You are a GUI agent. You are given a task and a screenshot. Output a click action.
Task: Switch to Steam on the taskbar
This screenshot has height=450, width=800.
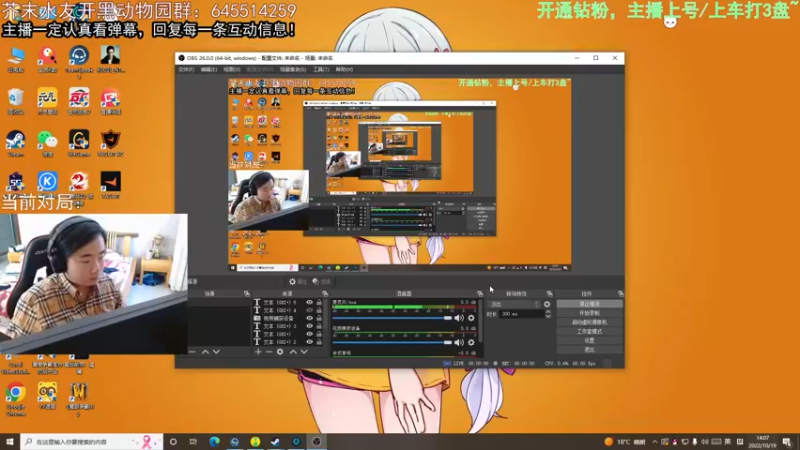coord(276,441)
